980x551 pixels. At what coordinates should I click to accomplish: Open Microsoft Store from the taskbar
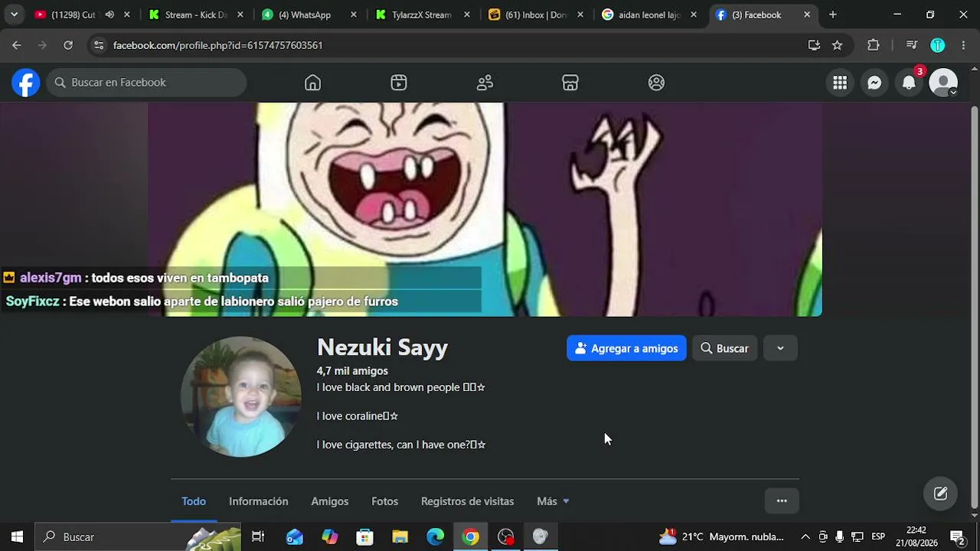(x=365, y=536)
